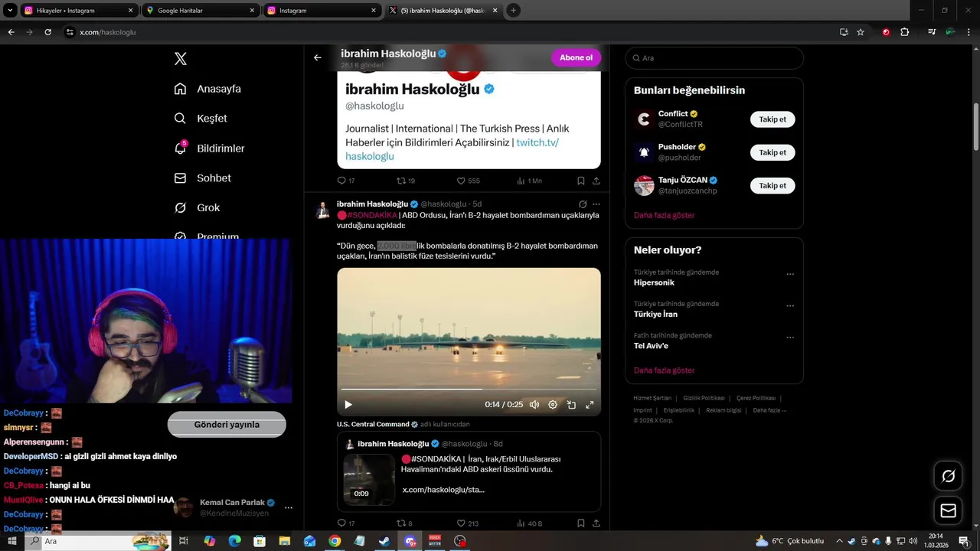Follow Pusholder with Takip et button
This screenshot has height=551, width=980.
point(773,152)
